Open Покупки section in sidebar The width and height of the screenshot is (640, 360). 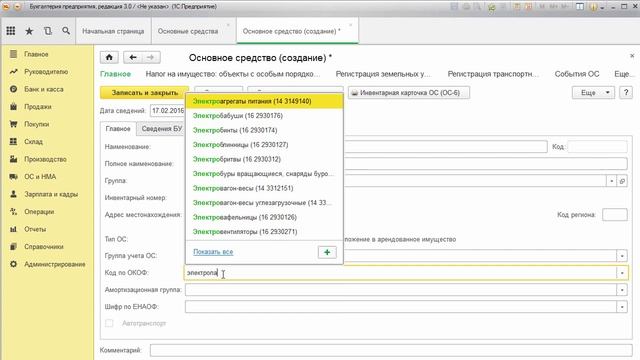coord(36,124)
